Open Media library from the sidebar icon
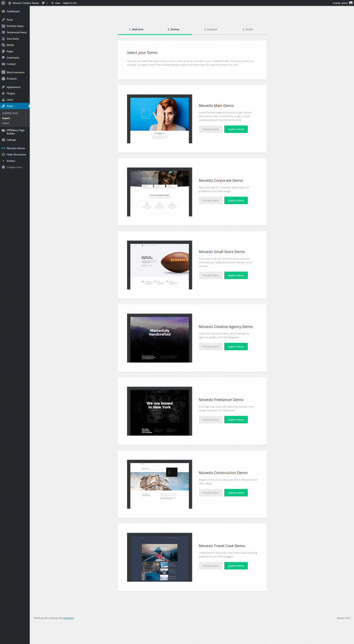Image resolution: width=354 pixels, height=644 pixels. [3, 45]
